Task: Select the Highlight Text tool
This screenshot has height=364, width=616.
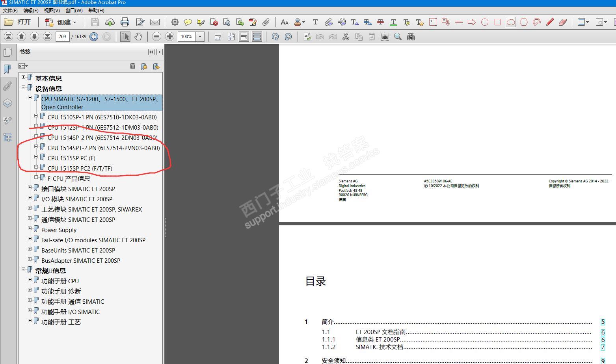Action: point(201,22)
